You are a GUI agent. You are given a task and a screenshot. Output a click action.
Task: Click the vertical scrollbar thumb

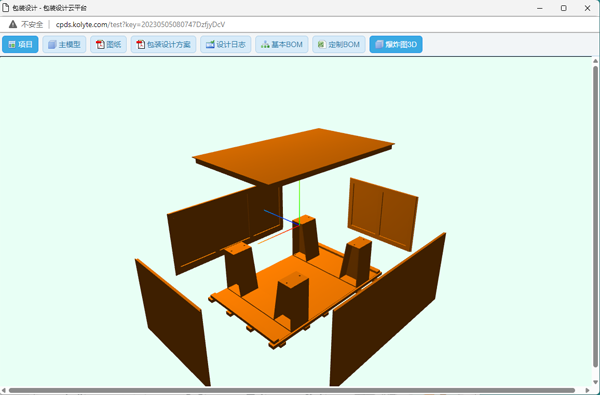tap(595, 216)
